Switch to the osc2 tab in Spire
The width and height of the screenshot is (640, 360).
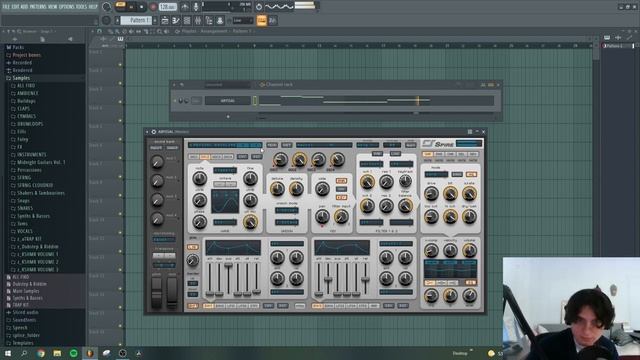(204, 157)
